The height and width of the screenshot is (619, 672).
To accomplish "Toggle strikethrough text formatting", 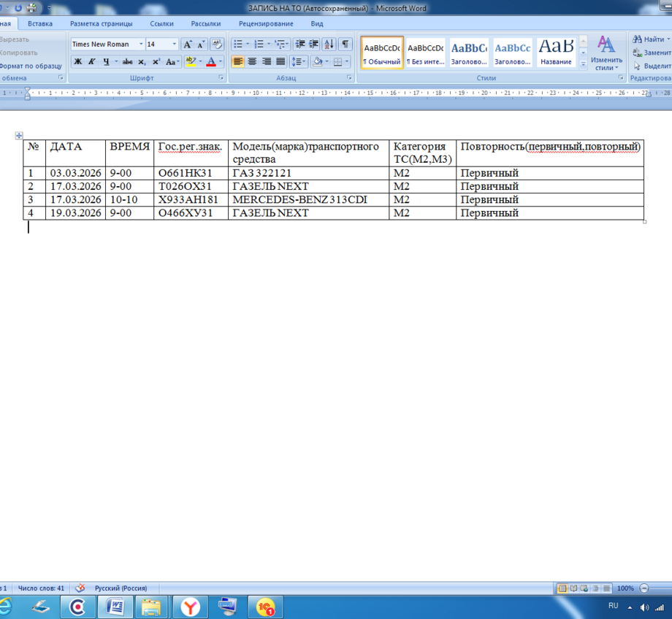I will click(x=128, y=62).
